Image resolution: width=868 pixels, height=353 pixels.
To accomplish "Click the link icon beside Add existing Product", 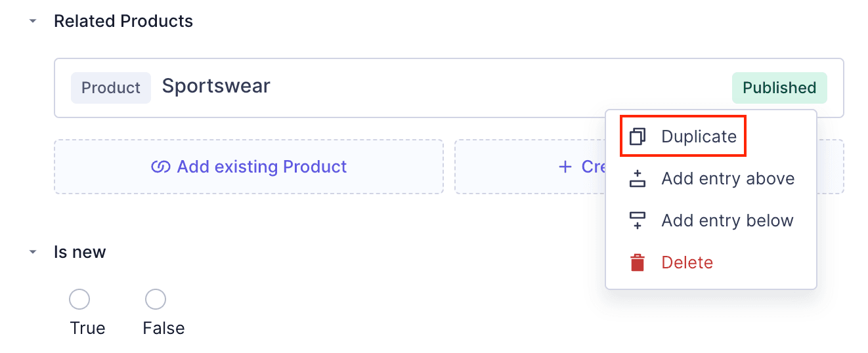I will [161, 167].
